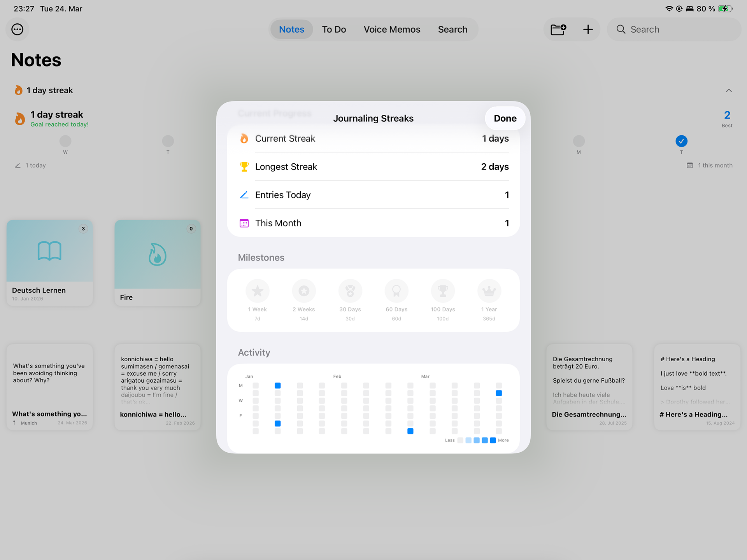
Task: Tap the 60 Days ribbon milestone badge
Action: coord(396,291)
